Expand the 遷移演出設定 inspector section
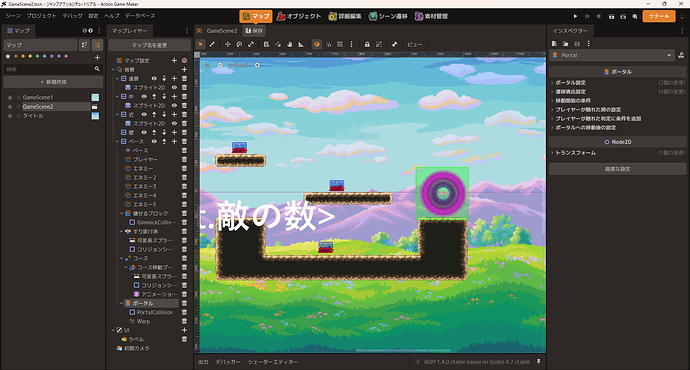Image resolution: width=690 pixels, height=370 pixels. pyautogui.click(x=617, y=92)
